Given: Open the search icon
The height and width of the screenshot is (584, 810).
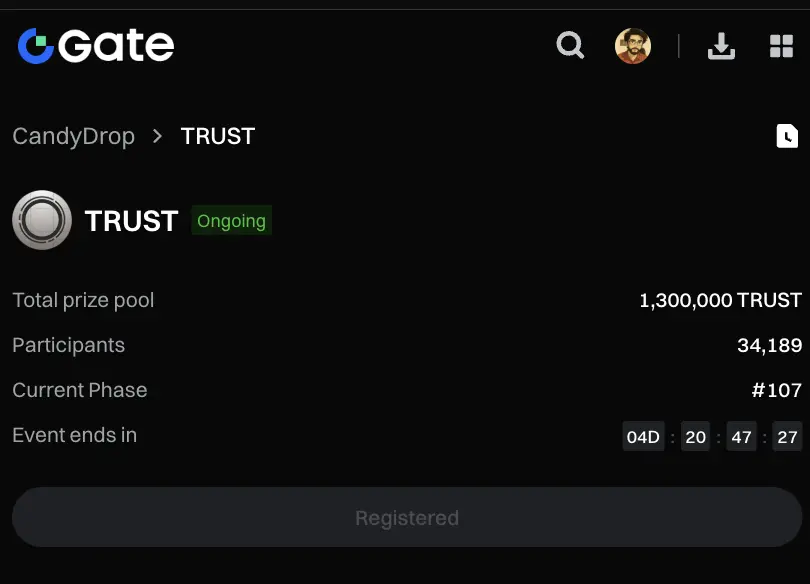Looking at the screenshot, I should coord(570,45).
